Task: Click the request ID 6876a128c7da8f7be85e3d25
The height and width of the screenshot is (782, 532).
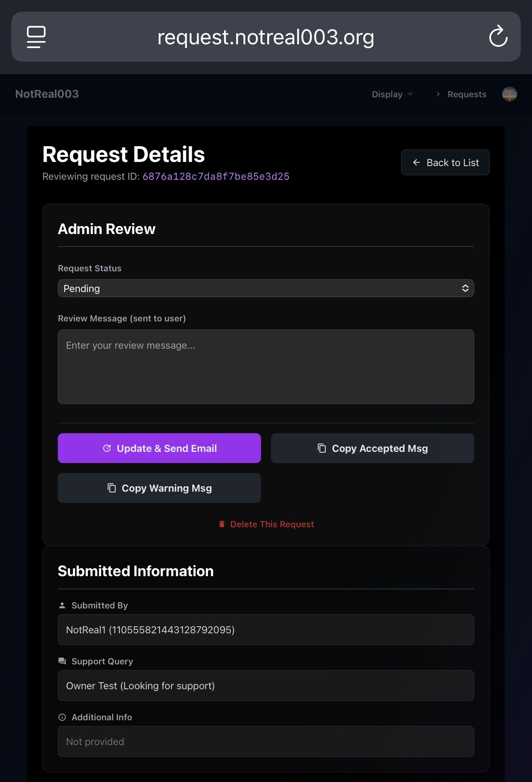Action: coord(216,176)
